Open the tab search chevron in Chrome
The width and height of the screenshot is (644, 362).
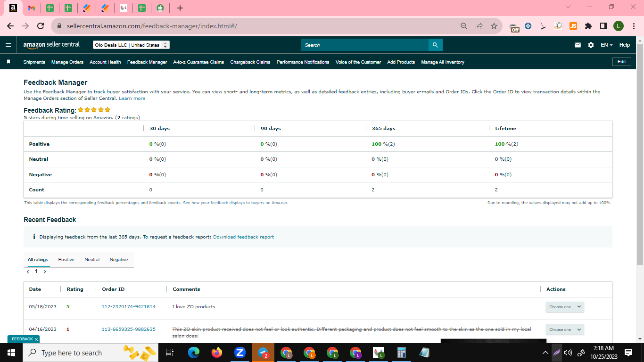tap(568, 7)
